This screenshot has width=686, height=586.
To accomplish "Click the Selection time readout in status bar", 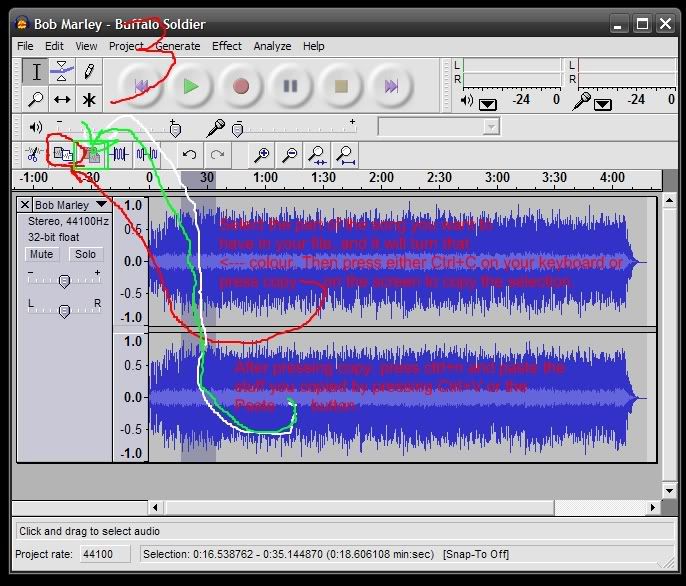I will [288, 554].
